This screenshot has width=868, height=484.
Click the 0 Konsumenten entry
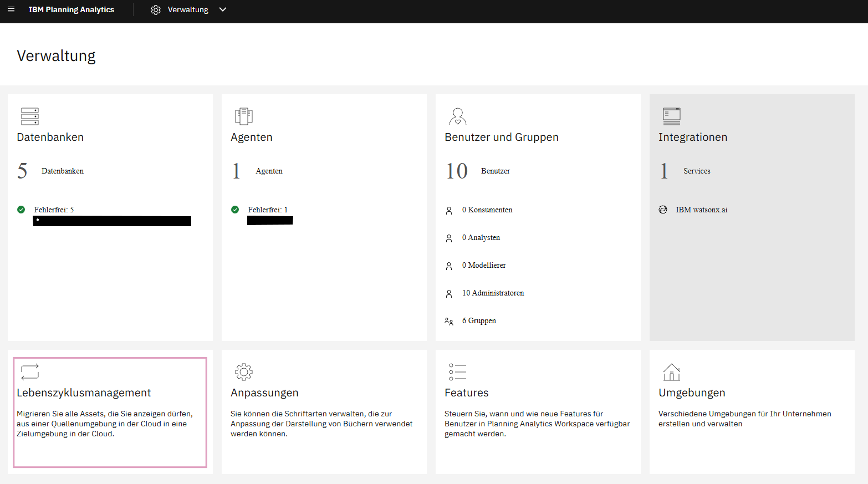click(487, 210)
